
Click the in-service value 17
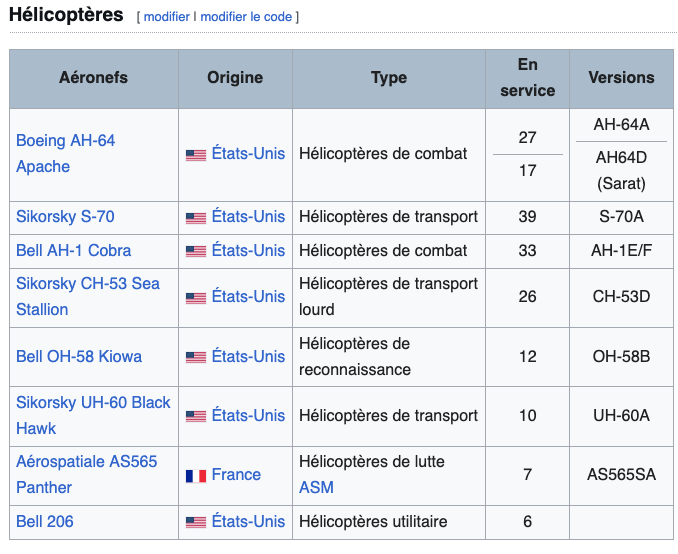pos(528,171)
